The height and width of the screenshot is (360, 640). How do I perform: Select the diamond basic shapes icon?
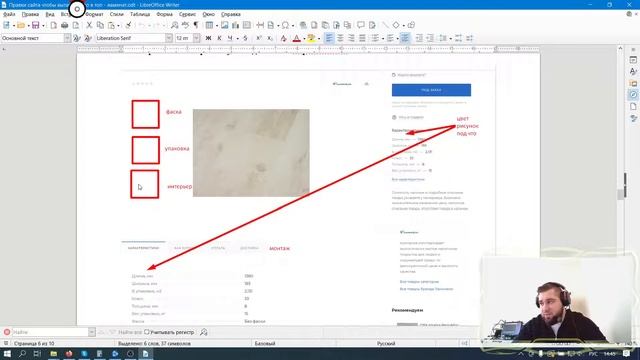point(396,25)
